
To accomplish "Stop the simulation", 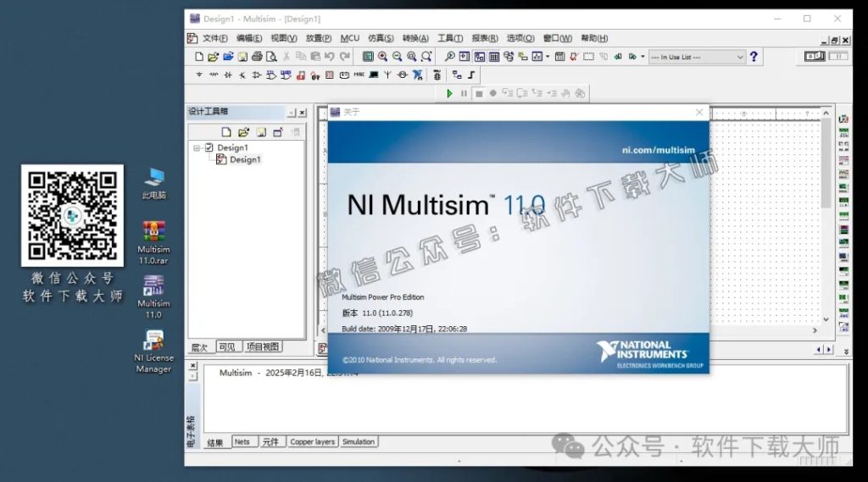I will [479, 93].
